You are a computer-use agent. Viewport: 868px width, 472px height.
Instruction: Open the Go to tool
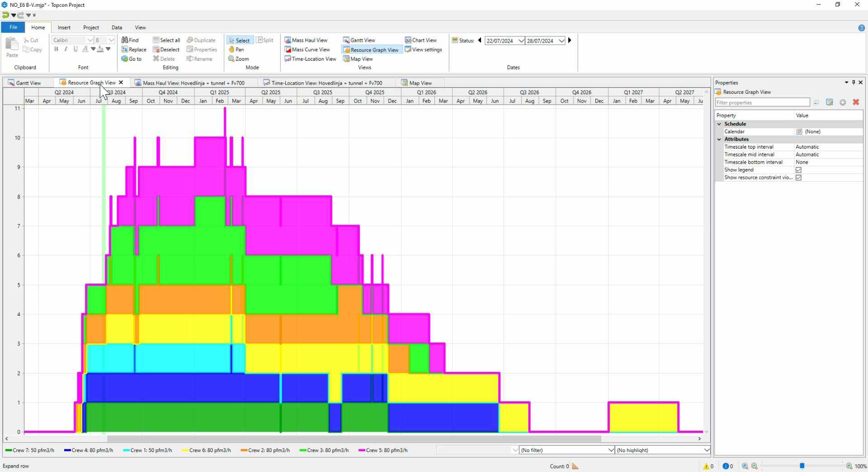click(131, 59)
